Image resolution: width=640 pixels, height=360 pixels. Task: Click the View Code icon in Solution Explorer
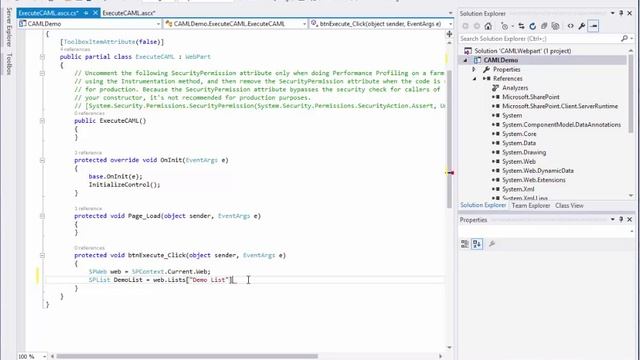click(x=570, y=26)
